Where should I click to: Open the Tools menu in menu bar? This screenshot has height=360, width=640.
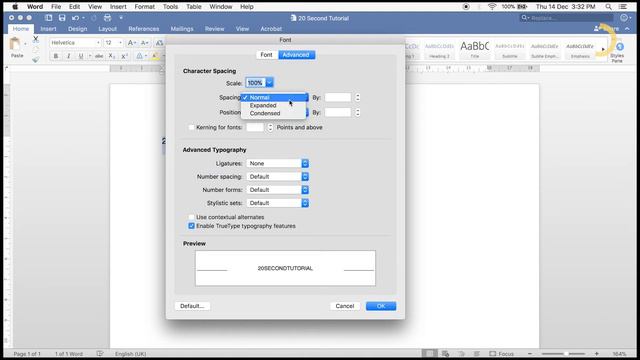click(170, 7)
